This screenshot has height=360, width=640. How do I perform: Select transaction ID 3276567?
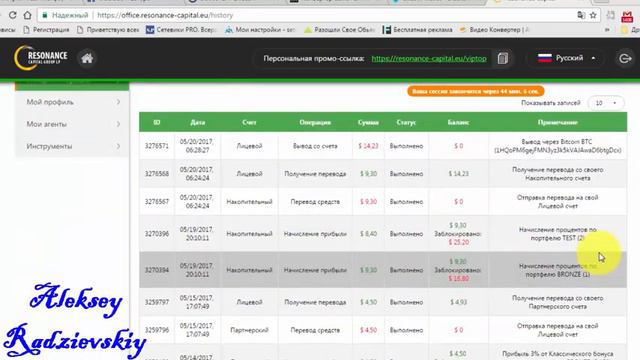(157, 201)
